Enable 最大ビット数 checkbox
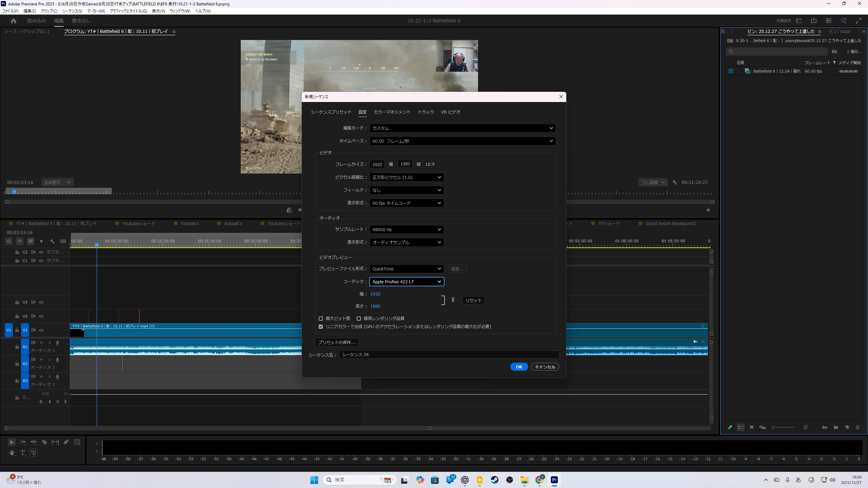The image size is (868, 488). click(321, 319)
